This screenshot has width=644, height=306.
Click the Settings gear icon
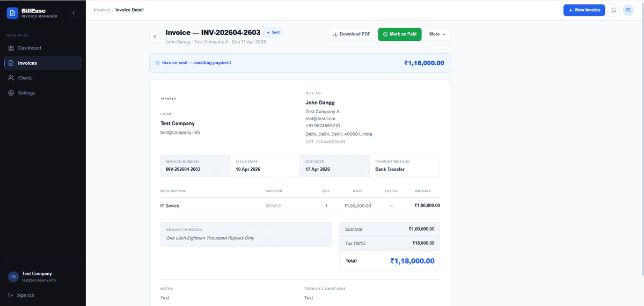[x=11, y=93]
